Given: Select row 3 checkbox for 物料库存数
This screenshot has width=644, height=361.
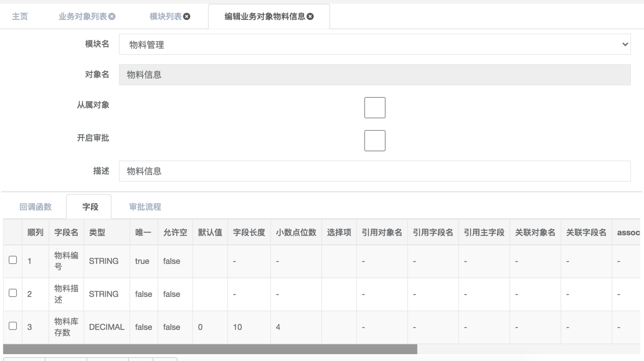Looking at the screenshot, I should (x=13, y=326).
